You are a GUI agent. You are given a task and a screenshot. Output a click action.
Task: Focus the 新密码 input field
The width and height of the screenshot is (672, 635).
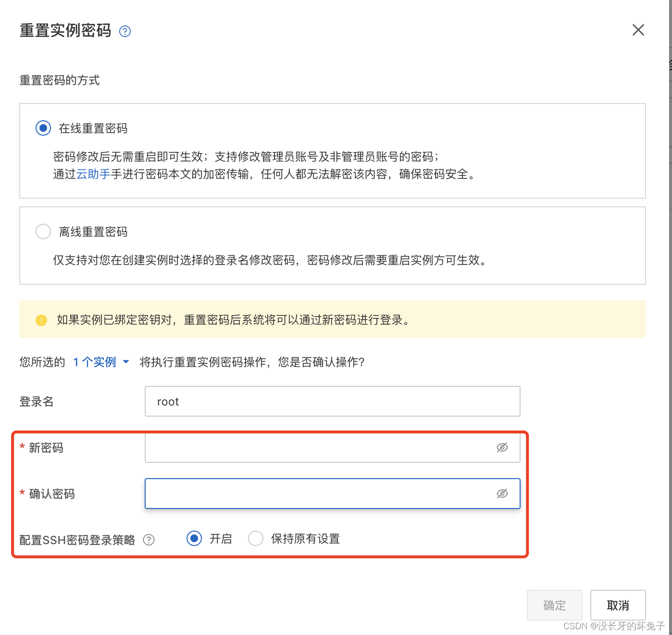click(332, 447)
